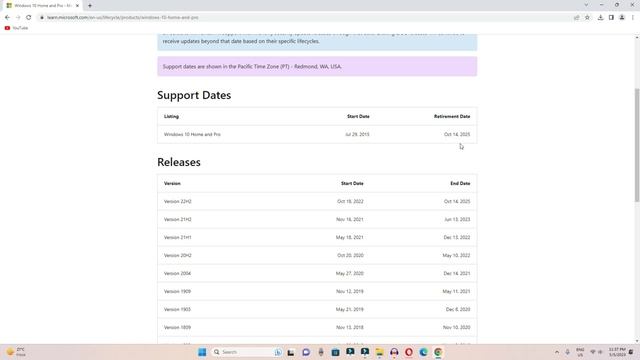640x360 pixels.
Task: Select the Version 22H2 row label
Action: pos(178,201)
